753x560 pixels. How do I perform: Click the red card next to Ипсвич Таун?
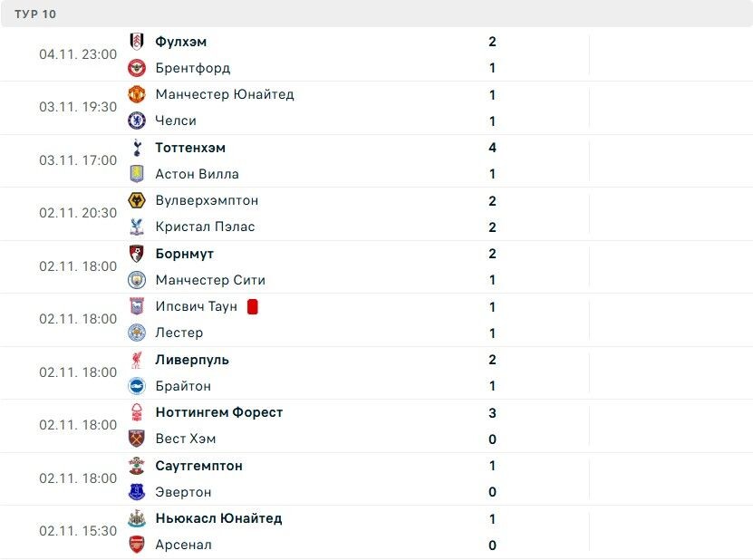coord(253,306)
